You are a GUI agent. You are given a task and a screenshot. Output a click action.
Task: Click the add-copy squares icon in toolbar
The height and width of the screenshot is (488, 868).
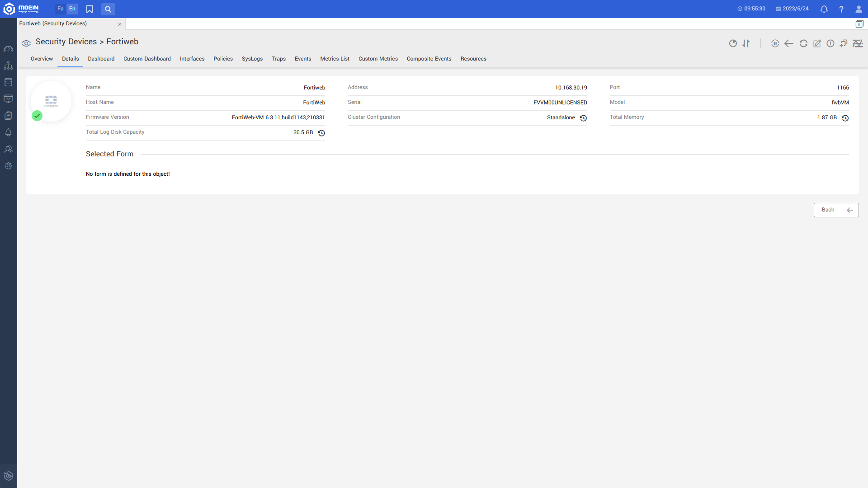click(844, 43)
